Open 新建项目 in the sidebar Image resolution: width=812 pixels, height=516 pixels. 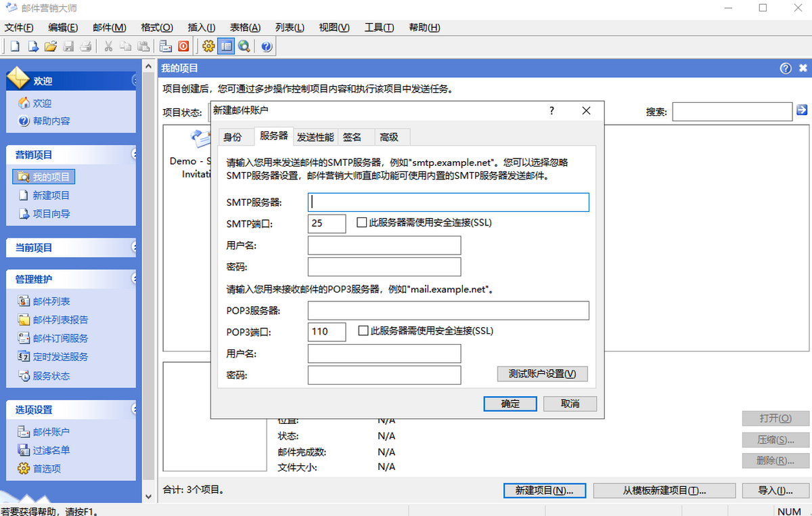[x=45, y=195]
